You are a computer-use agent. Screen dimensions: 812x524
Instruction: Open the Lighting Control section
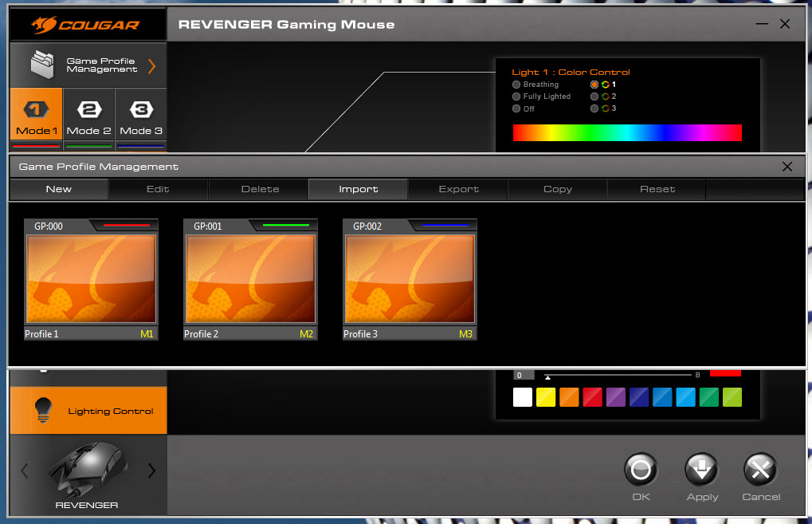click(x=88, y=411)
